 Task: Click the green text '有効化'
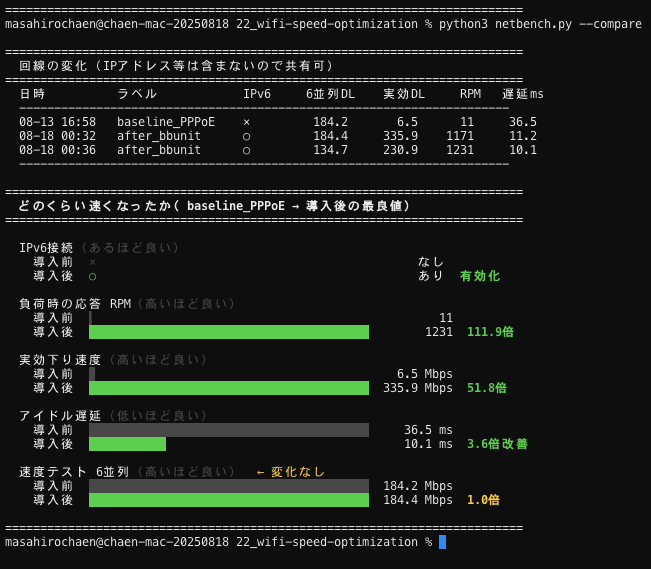(x=480, y=276)
